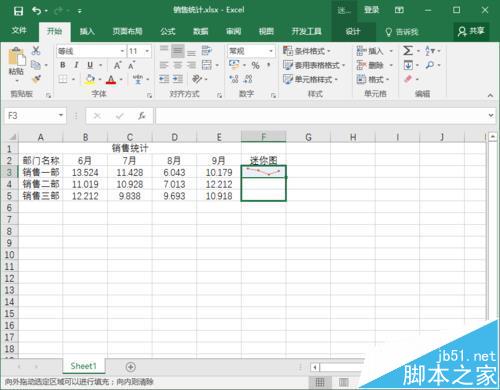Image resolution: width=500 pixels, height=390 pixels.
Task: Open the font name combo box
Action: point(91,51)
